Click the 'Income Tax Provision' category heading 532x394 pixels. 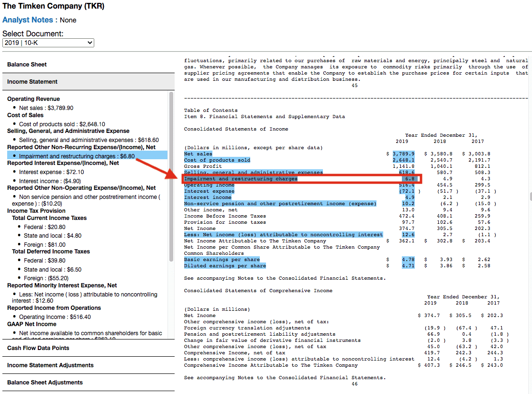click(x=36, y=210)
